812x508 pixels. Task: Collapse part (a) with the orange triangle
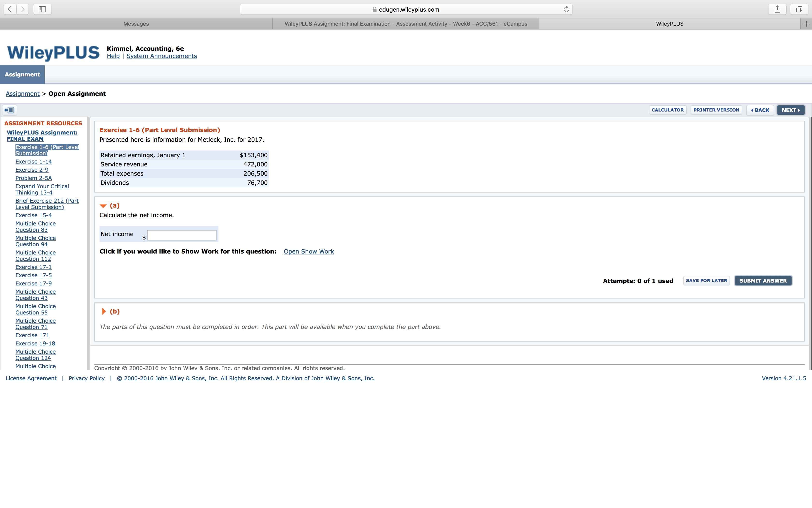coord(103,206)
